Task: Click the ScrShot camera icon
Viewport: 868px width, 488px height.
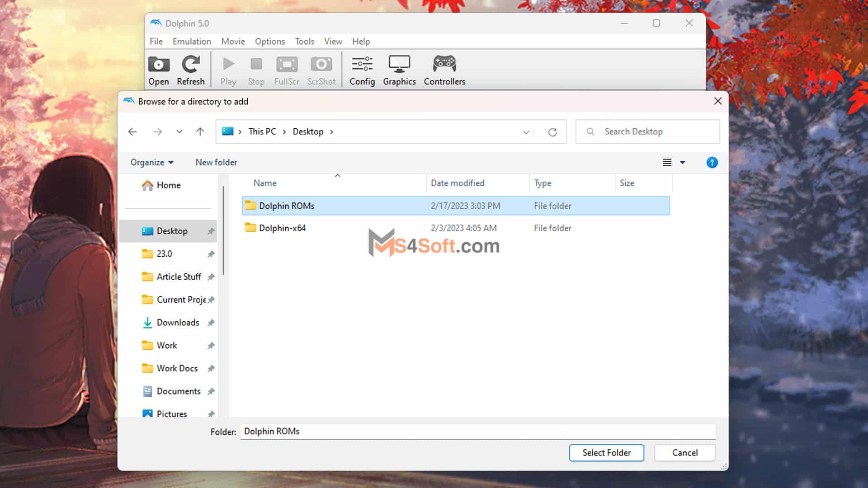Action: pyautogui.click(x=321, y=70)
